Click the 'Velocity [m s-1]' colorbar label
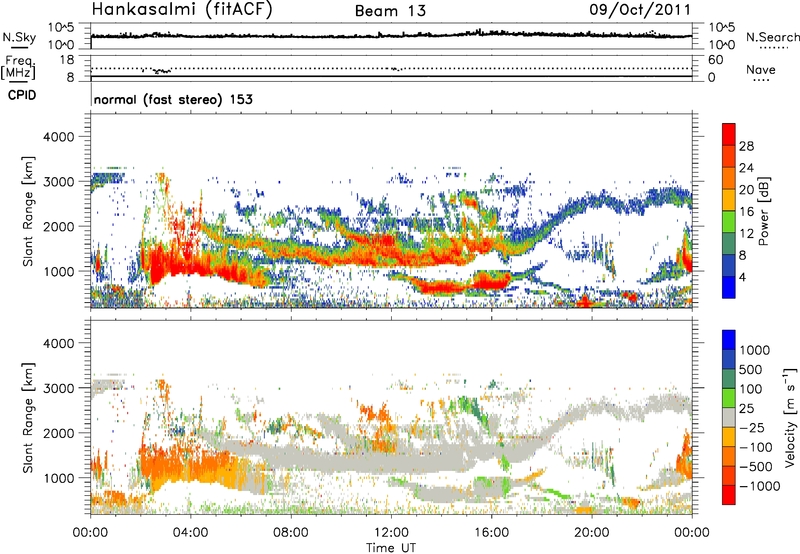 pyautogui.click(x=790, y=417)
